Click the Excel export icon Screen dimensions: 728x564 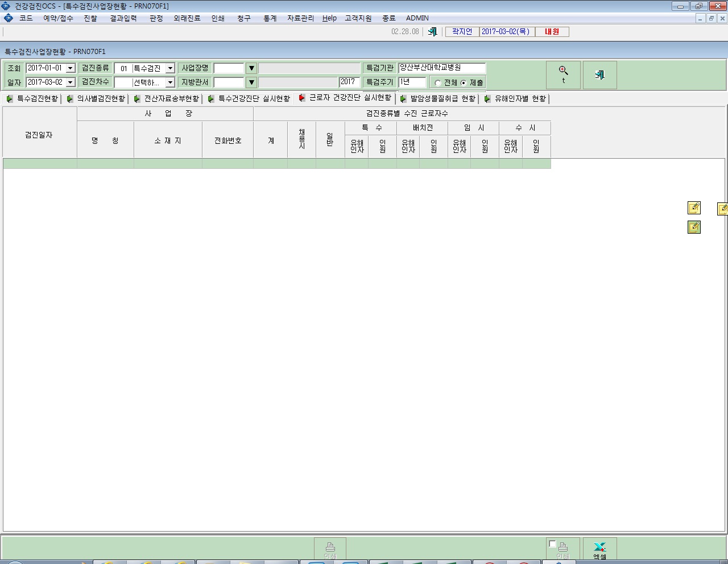coord(599,549)
